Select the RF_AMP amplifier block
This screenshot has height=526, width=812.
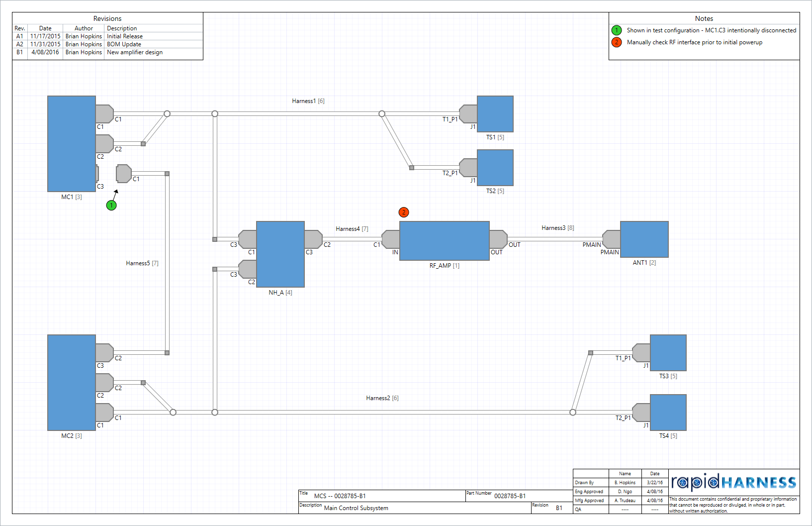(x=444, y=240)
